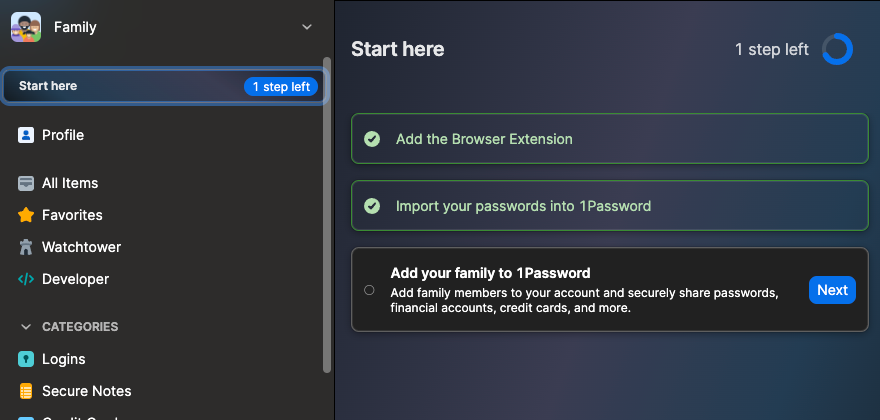Click the Watchtower tower icon

[x=26, y=247]
